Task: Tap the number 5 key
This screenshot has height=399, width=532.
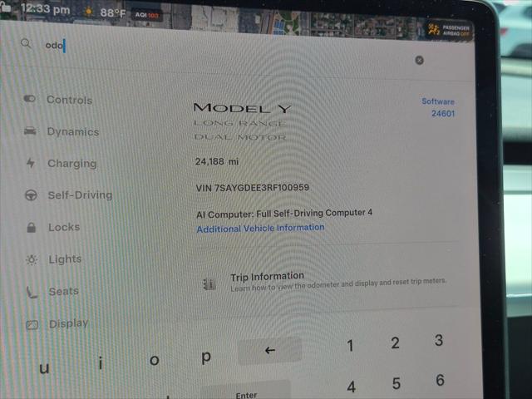Action: pos(397,384)
